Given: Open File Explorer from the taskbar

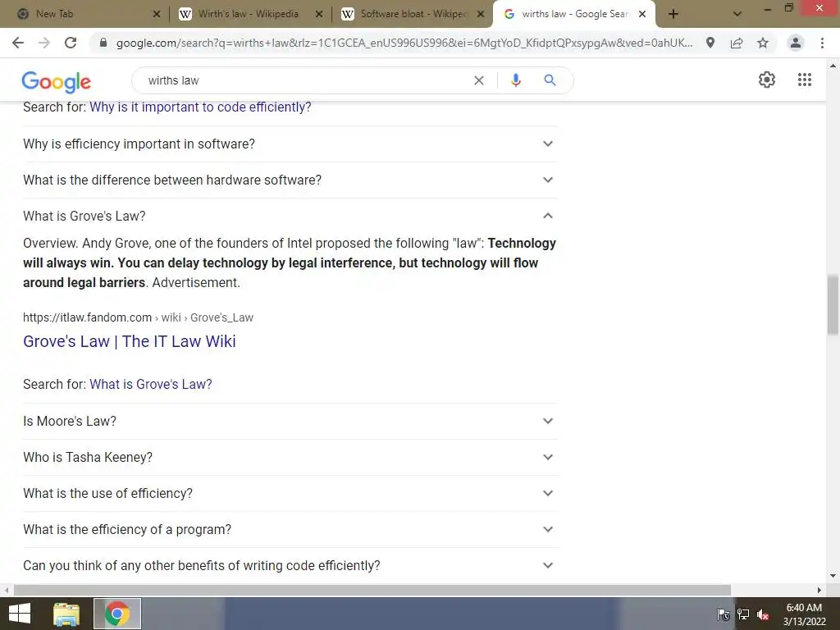Looking at the screenshot, I should click(66, 614).
